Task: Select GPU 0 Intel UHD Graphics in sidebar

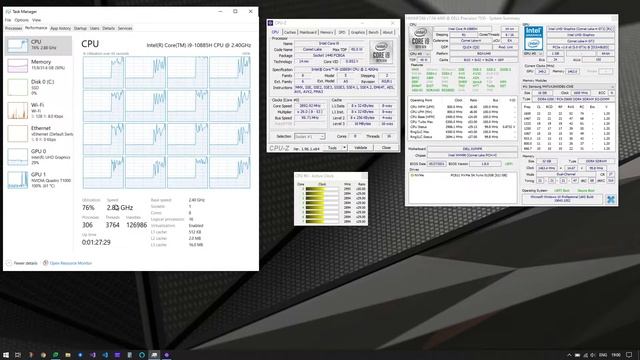Action: tap(38, 157)
